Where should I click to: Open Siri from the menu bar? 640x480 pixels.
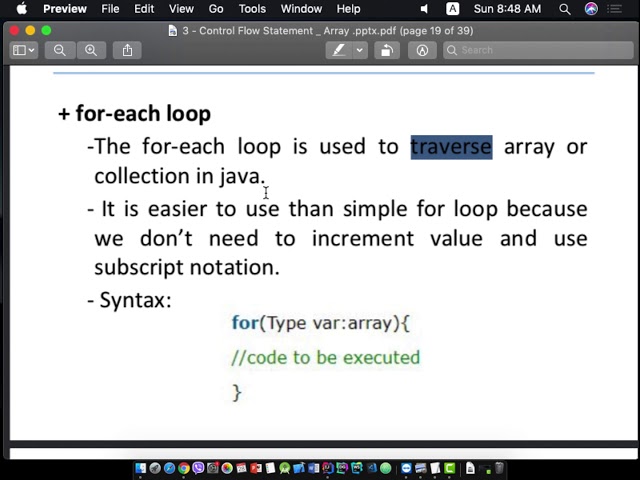click(591, 9)
